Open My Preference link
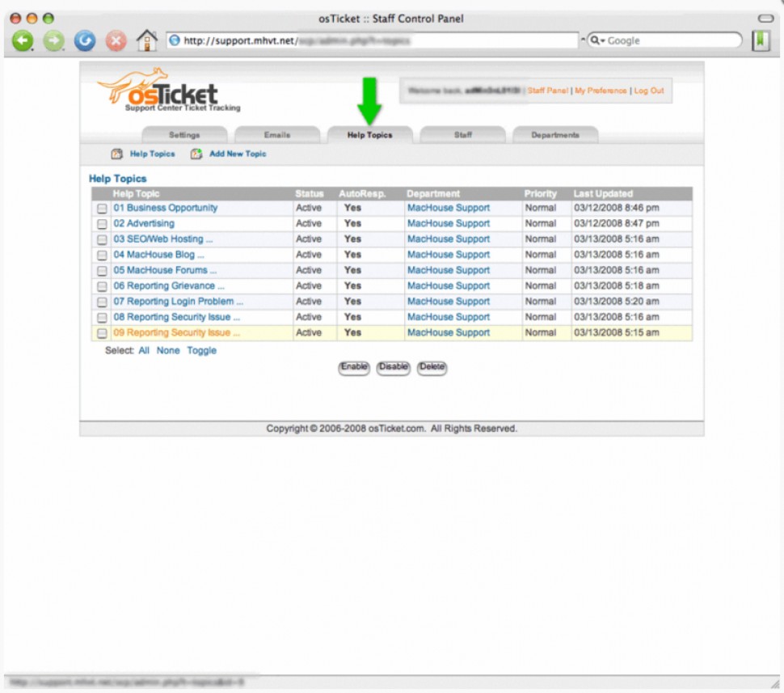The height and width of the screenshot is (693, 784). coord(601,91)
